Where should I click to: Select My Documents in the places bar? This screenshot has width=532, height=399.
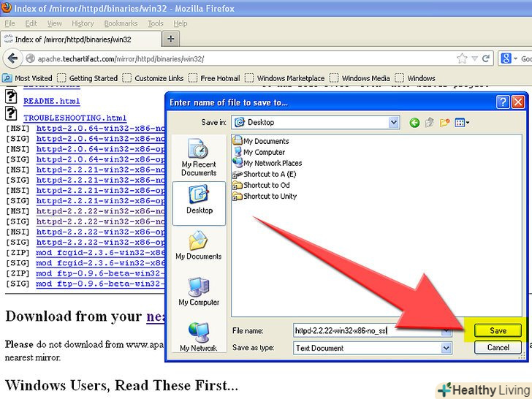(x=199, y=246)
